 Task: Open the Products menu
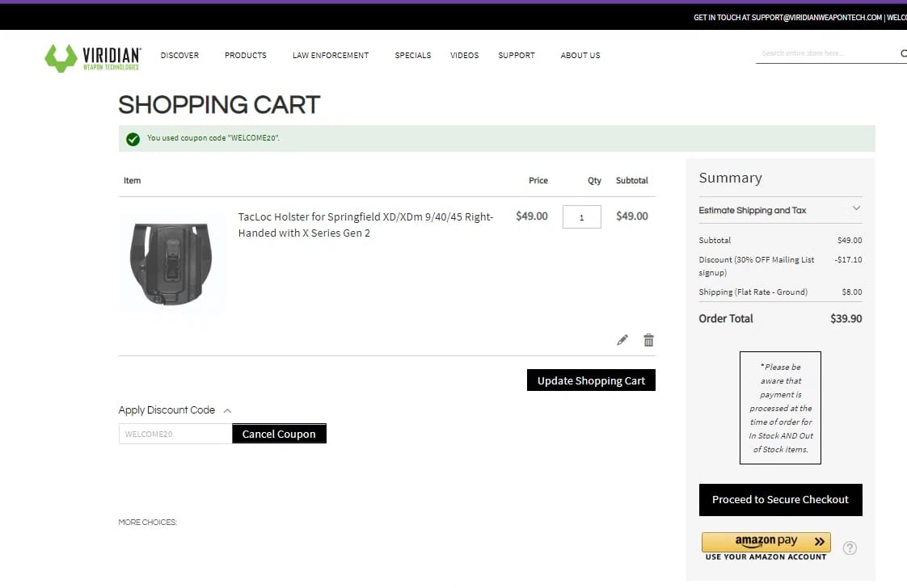[x=245, y=56]
